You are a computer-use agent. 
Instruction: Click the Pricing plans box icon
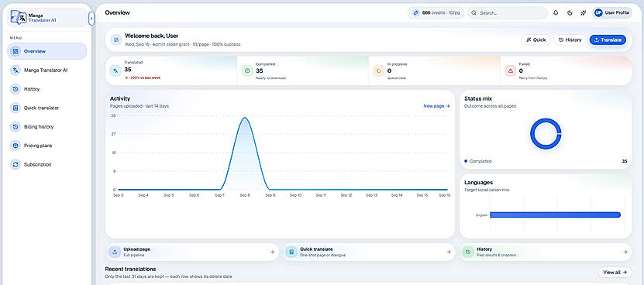pyautogui.click(x=15, y=146)
